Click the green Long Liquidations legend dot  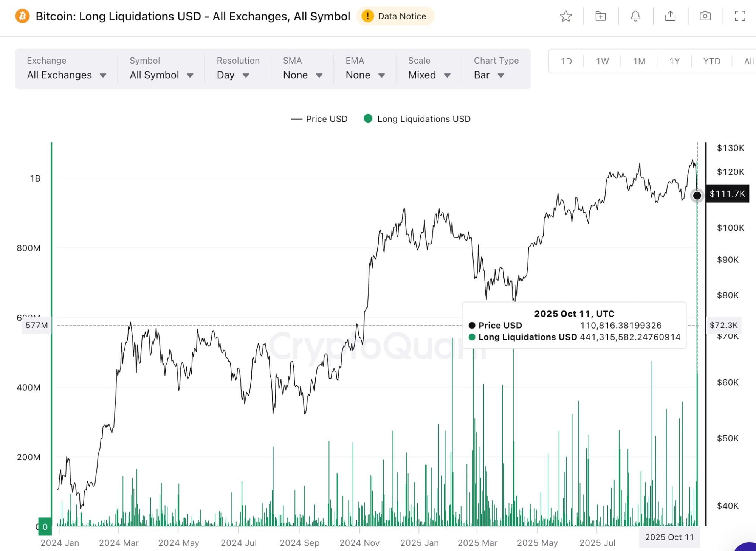(x=368, y=119)
